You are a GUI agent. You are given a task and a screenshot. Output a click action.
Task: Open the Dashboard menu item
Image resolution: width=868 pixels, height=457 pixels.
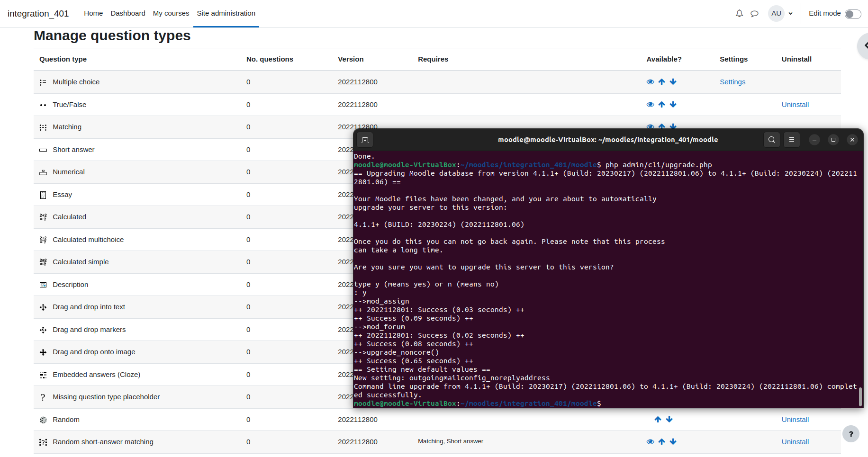pos(128,13)
